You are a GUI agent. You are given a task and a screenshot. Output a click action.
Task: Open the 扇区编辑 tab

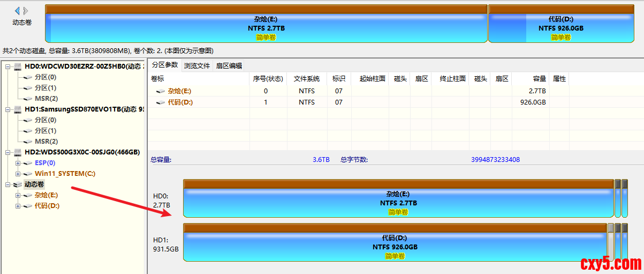point(229,66)
